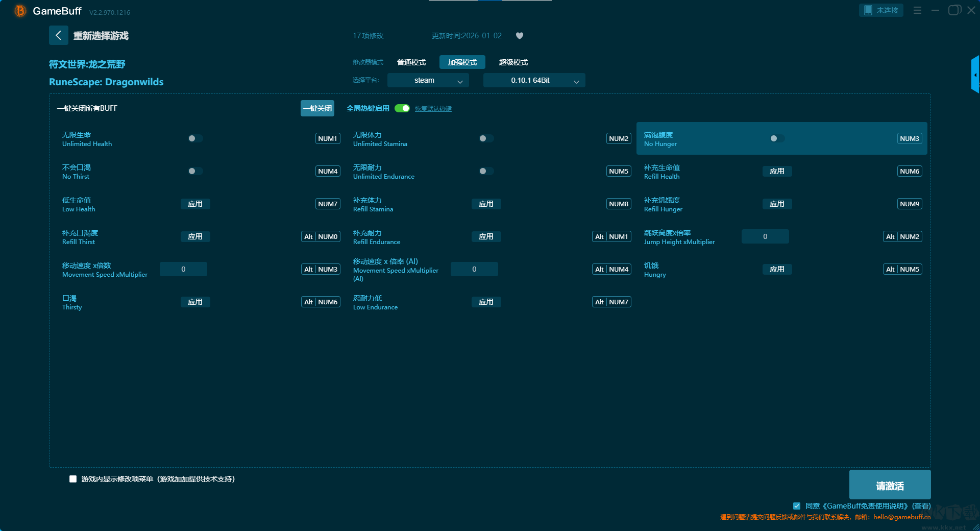This screenshot has width=980, height=531.
Task: Click the GameBuff logo icon
Action: tap(20, 11)
